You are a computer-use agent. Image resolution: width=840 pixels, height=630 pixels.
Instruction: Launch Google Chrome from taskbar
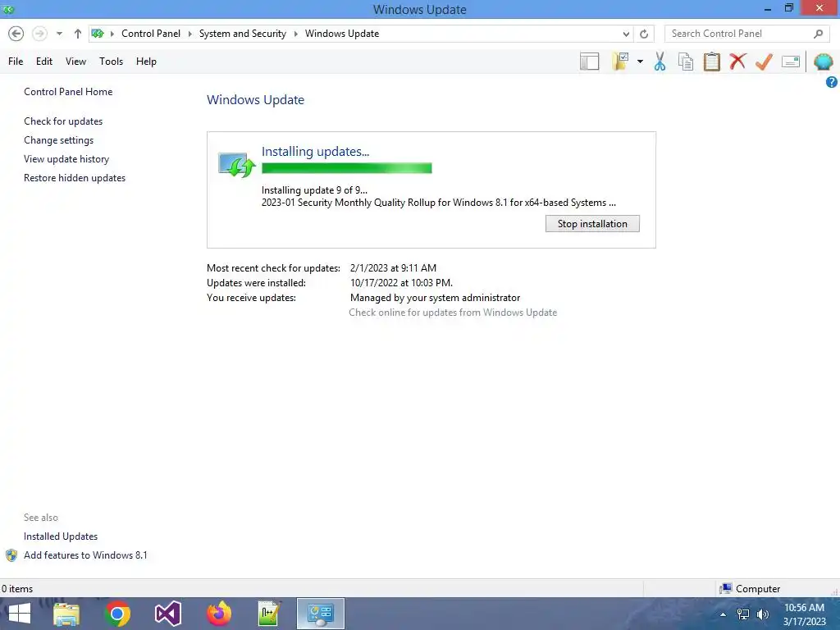117,614
